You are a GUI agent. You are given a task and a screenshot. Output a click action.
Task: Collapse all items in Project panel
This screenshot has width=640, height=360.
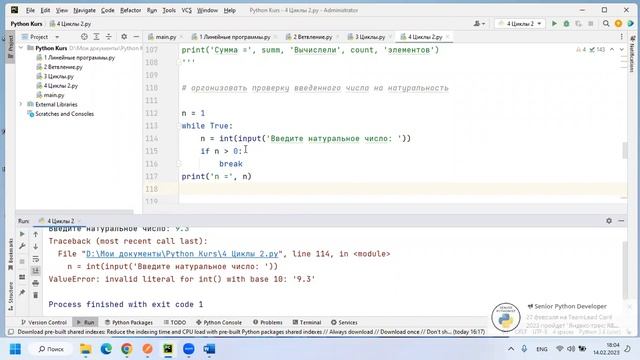point(109,37)
